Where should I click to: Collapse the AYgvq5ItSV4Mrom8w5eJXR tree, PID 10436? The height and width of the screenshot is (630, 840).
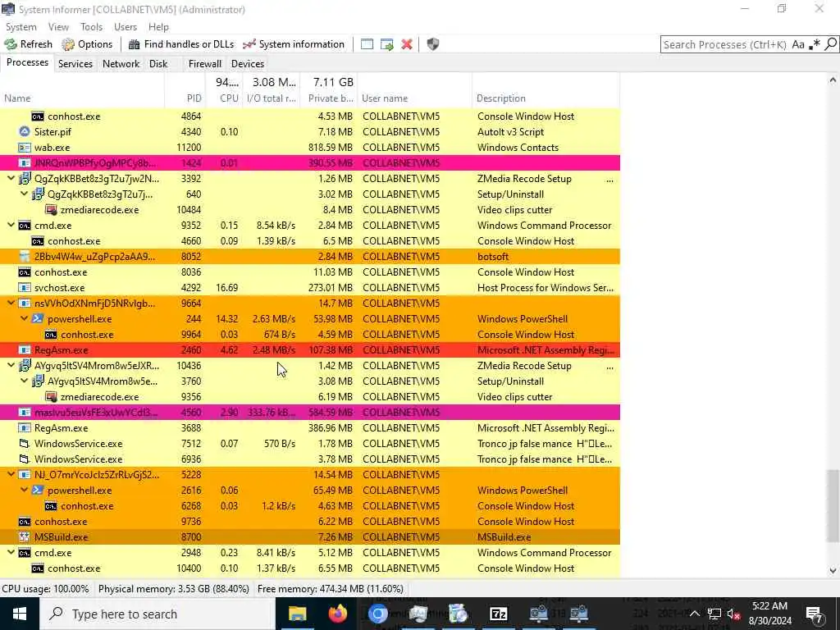pos(11,365)
